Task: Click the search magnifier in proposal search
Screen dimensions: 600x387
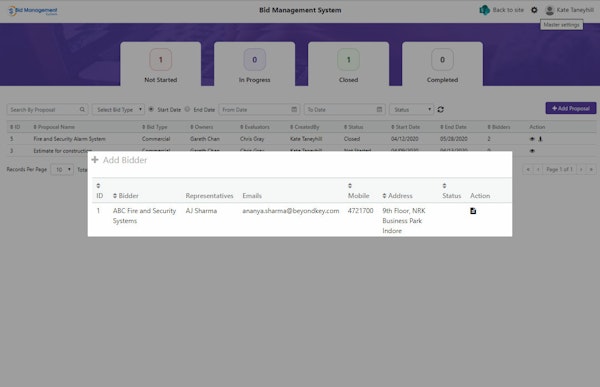Action: [x=82, y=109]
